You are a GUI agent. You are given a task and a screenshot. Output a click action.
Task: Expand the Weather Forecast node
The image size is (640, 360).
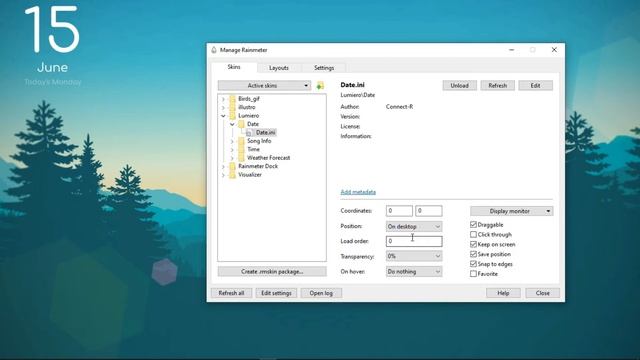tap(232, 158)
